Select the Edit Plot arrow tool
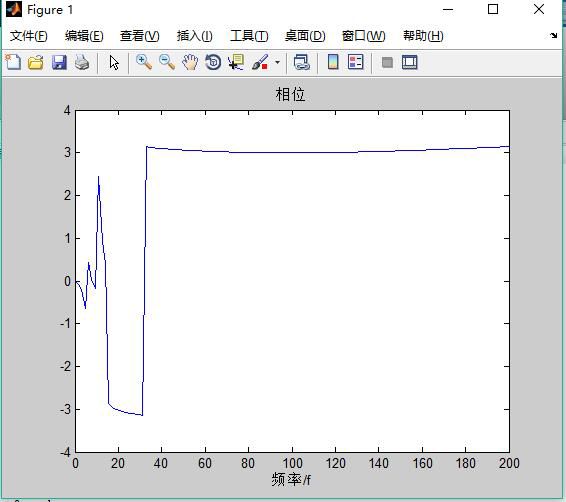Screen dimensions: 566x502 click(114, 62)
